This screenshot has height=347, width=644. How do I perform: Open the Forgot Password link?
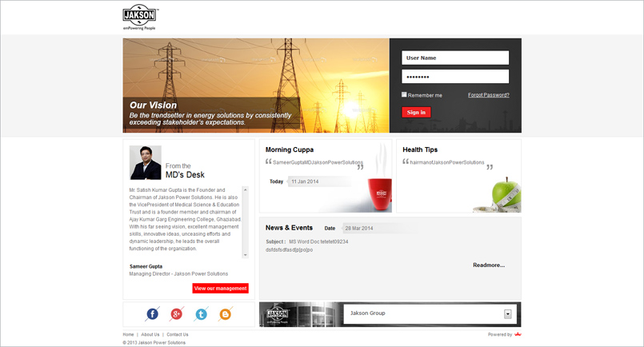[488, 95]
